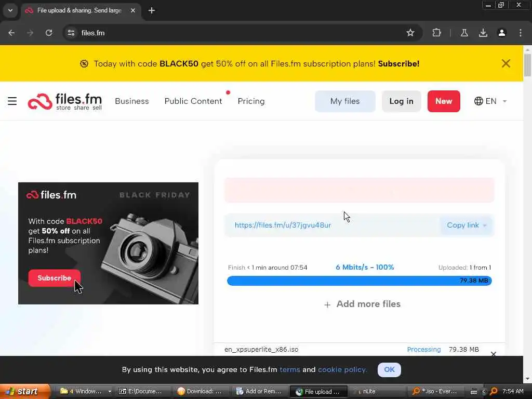
Task: Open Chrome three-dot menu
Action: coord(521,33)
